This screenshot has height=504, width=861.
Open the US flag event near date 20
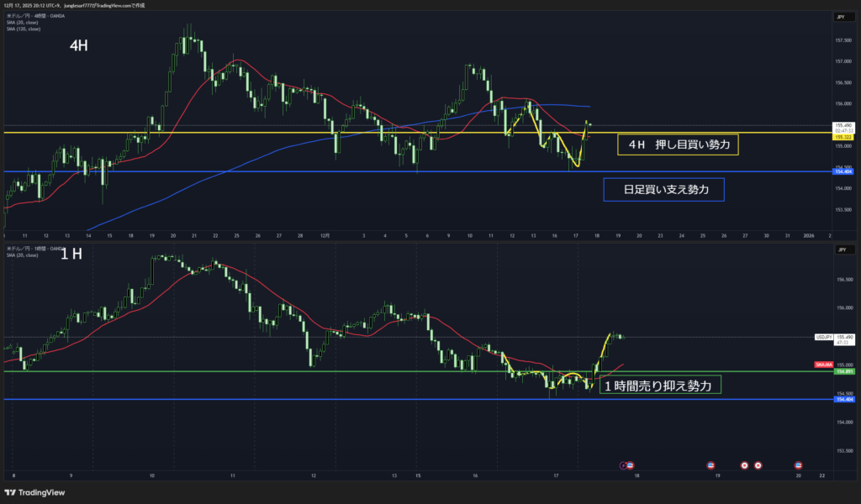pos(797,465)
